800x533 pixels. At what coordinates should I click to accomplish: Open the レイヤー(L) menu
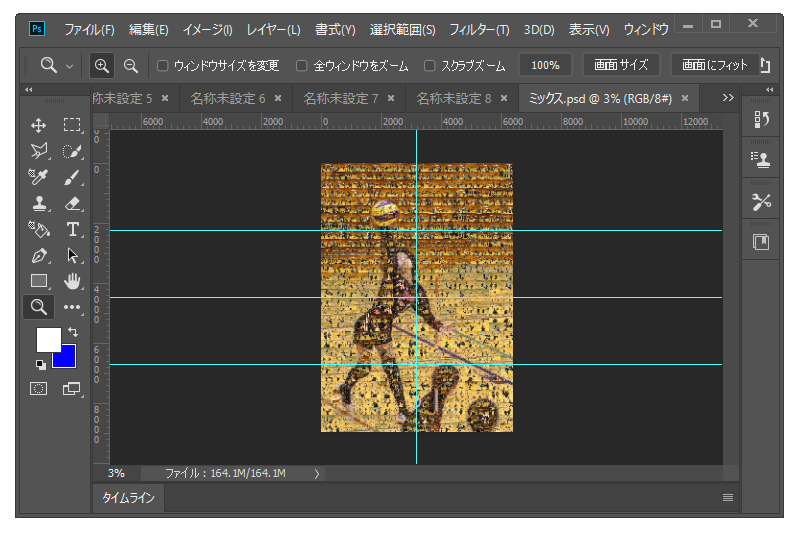tap(273, 30)
